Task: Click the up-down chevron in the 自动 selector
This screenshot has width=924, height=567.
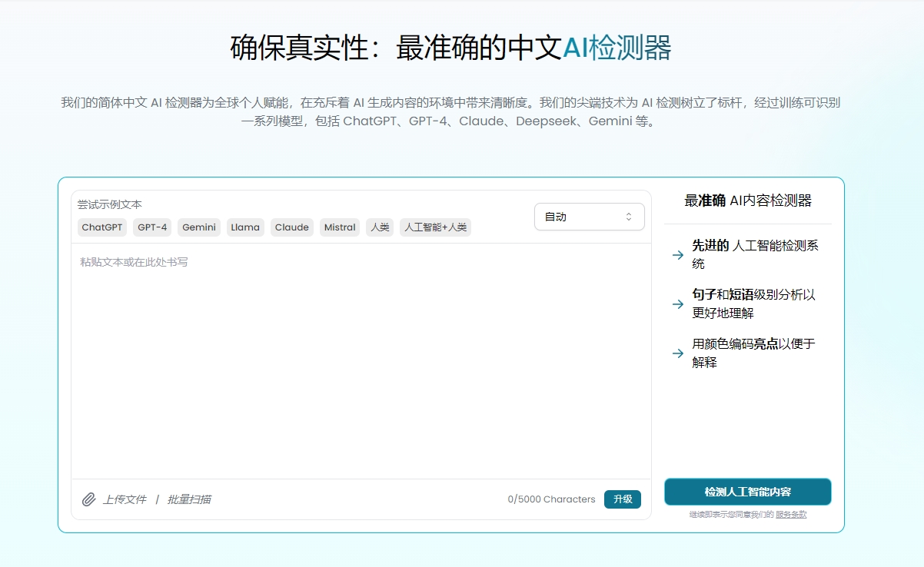Action: [x=628, y=217]
